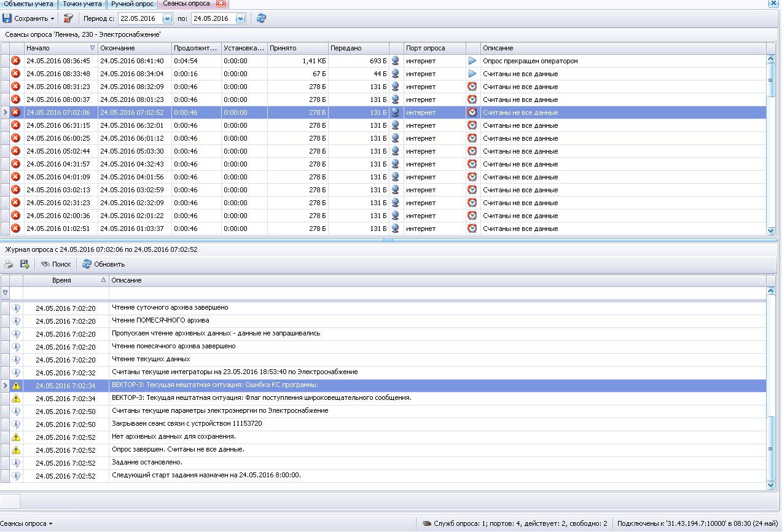Screen dimensions: 782x532
Task: Click warning icon for 'Нет архивных данных для сохранения'
Action: coord(17,437)
